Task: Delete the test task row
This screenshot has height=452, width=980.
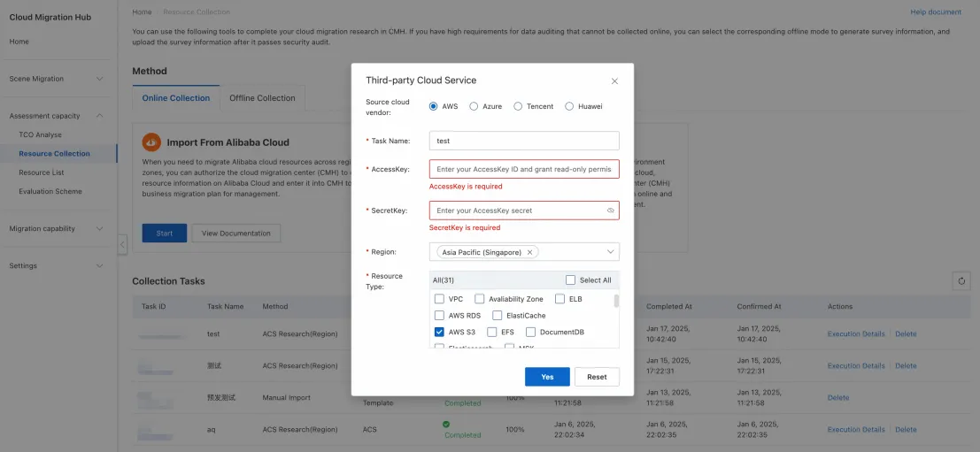Action: 906,334
